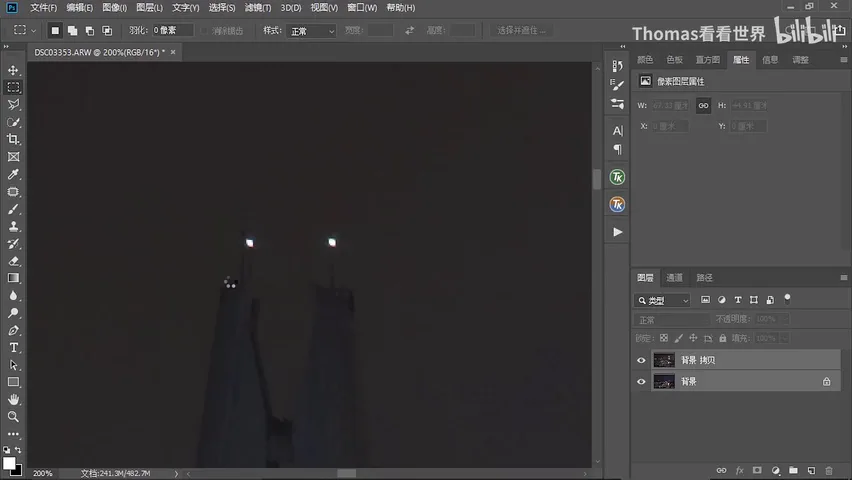Screen dimensions: 852x480
Task: Open the blend mode 正常 dropdown
Action: pyautogui.click(x=672, y=320)
